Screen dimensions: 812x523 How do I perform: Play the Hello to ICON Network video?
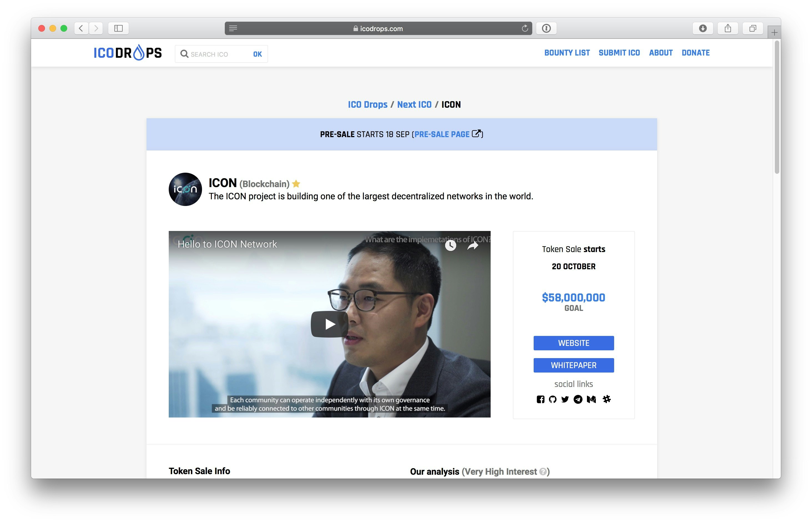[330, 324]
